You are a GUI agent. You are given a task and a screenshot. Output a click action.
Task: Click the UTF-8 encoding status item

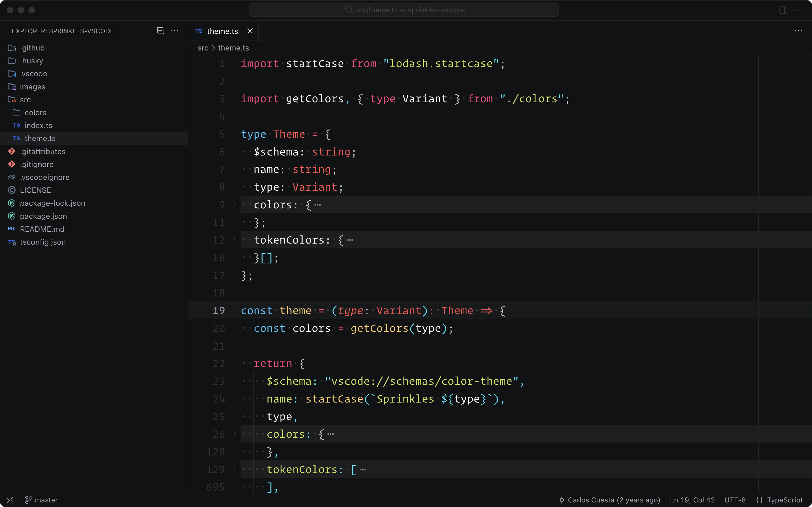coord(735,500)
